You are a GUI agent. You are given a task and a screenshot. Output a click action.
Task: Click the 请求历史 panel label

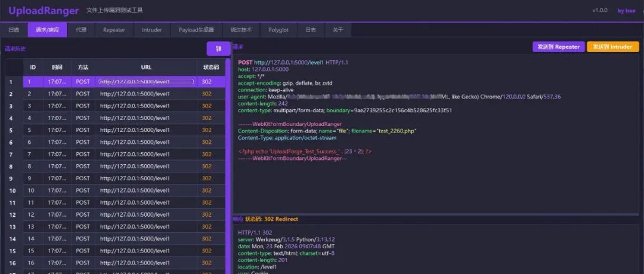click(15, 49)
